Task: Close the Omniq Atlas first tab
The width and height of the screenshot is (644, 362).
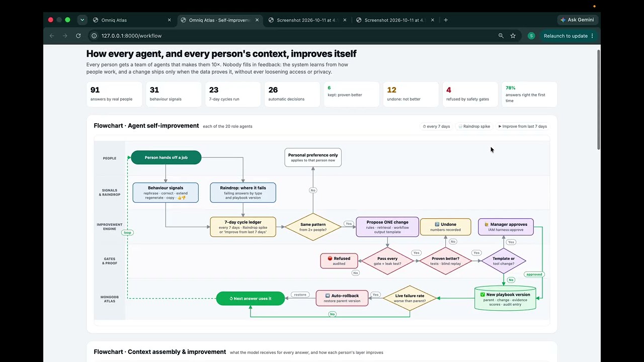Action: 169,20
